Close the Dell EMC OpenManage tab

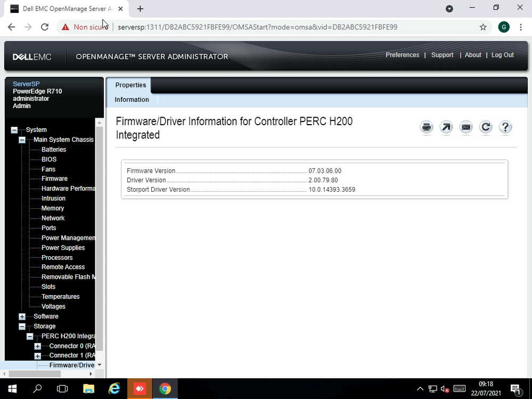pyautogui.click(x=120, y=9)
